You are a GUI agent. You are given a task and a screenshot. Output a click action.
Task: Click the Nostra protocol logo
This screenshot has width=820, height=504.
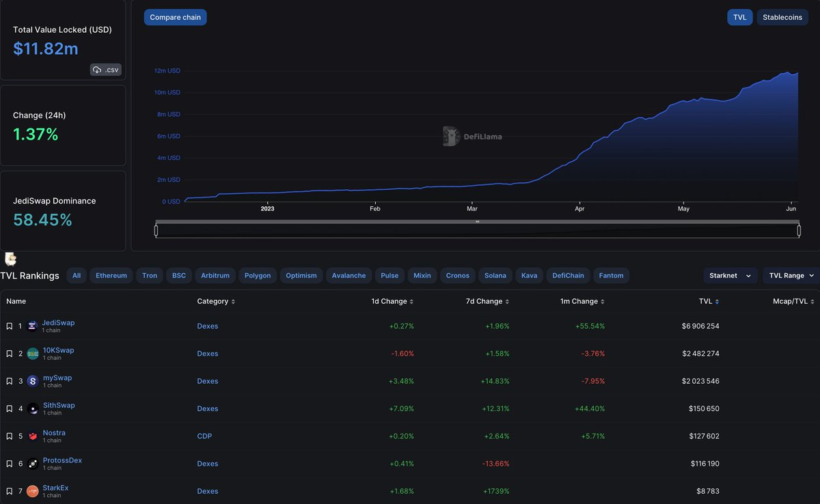tap(32, 436)
